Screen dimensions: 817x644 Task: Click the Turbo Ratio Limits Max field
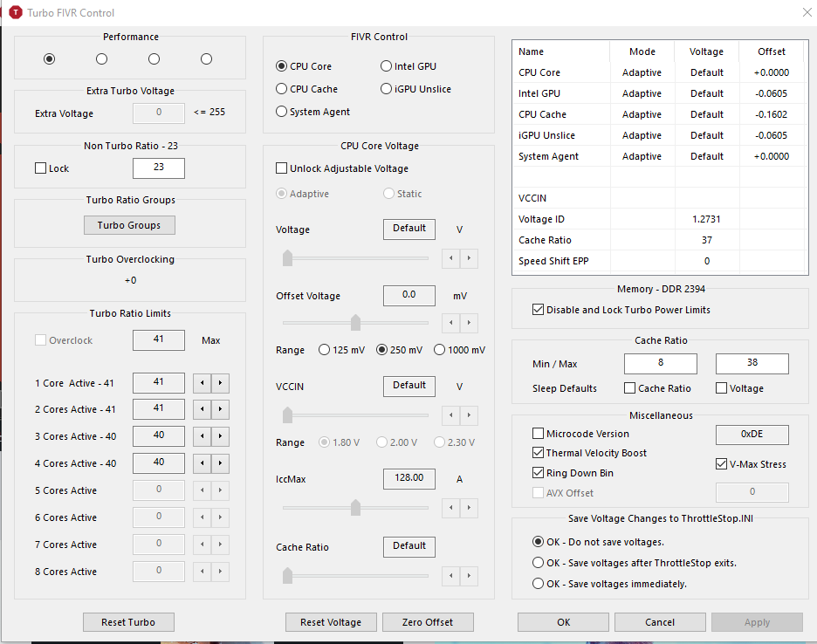[x=159, y=339]
